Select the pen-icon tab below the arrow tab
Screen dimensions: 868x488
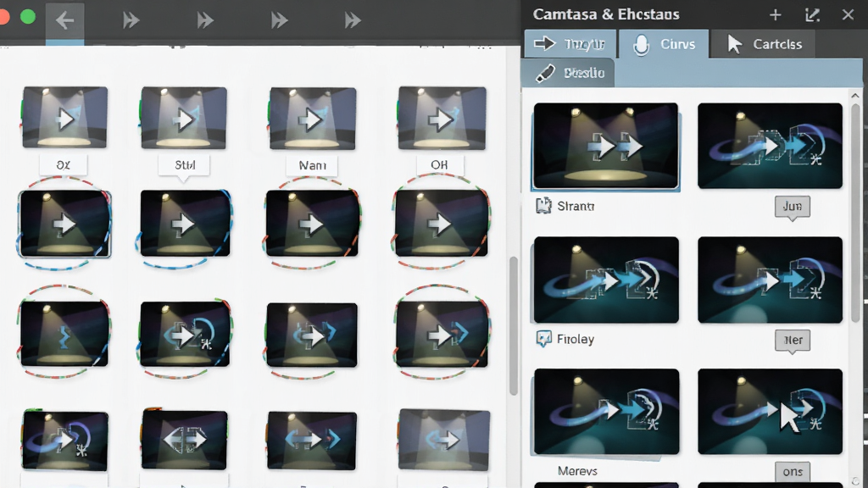(x=568, y=73)
